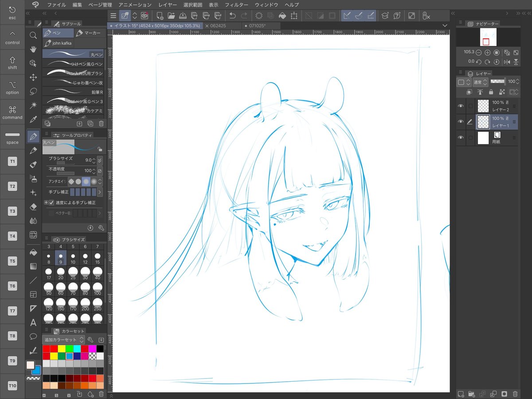Select the Text tool
532x399 pixels.
point(33,322)
